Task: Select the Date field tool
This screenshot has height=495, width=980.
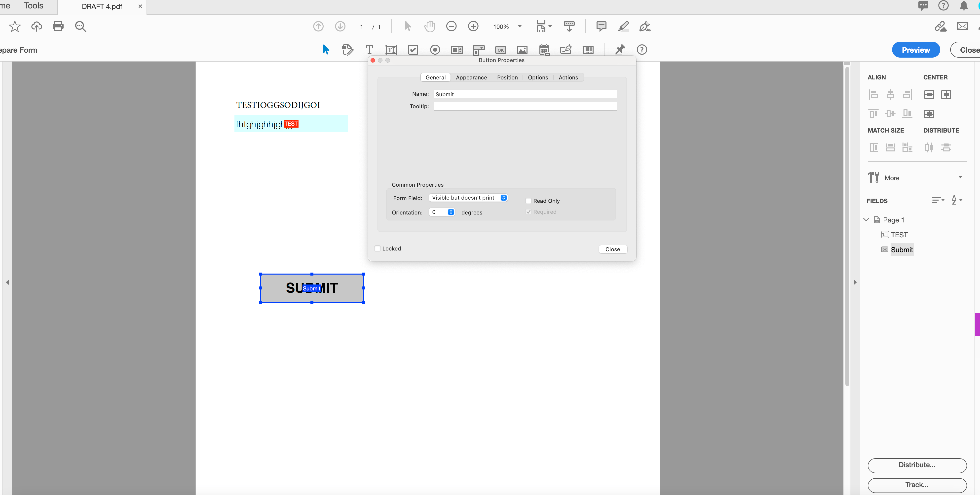Action: pos(544,50)
